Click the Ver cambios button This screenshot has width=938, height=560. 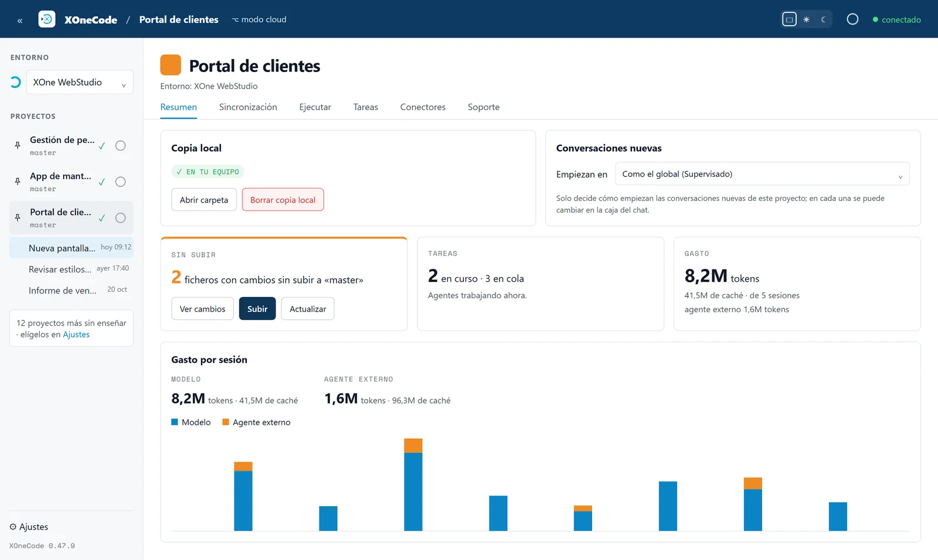pos(202,309)
